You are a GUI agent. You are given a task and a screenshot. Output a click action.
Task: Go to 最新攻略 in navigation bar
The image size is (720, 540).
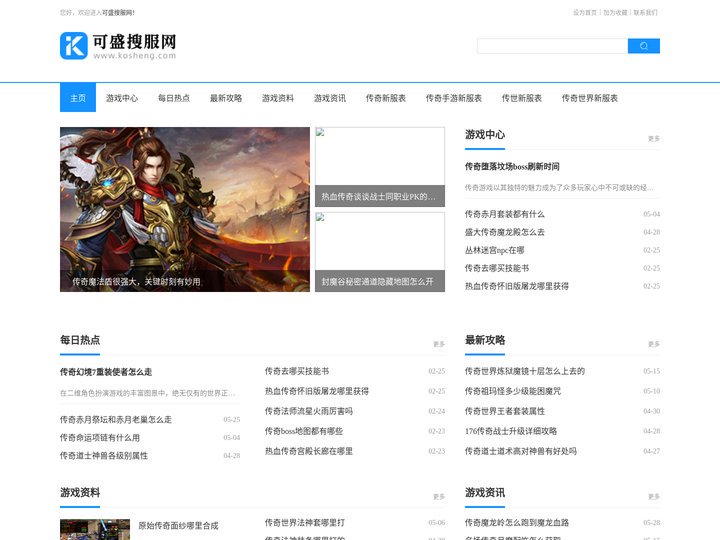point(225,98)
